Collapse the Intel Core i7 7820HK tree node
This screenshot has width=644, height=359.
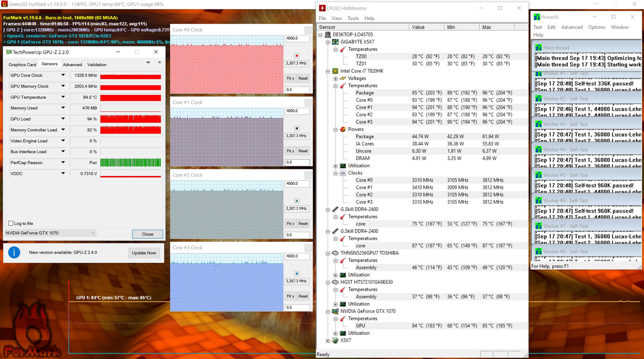click(328, 71)
